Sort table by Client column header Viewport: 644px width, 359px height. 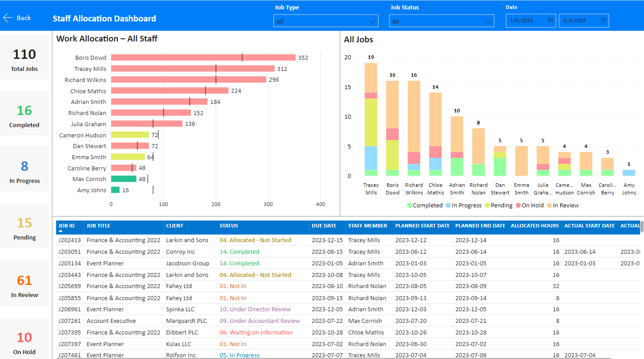175,226
